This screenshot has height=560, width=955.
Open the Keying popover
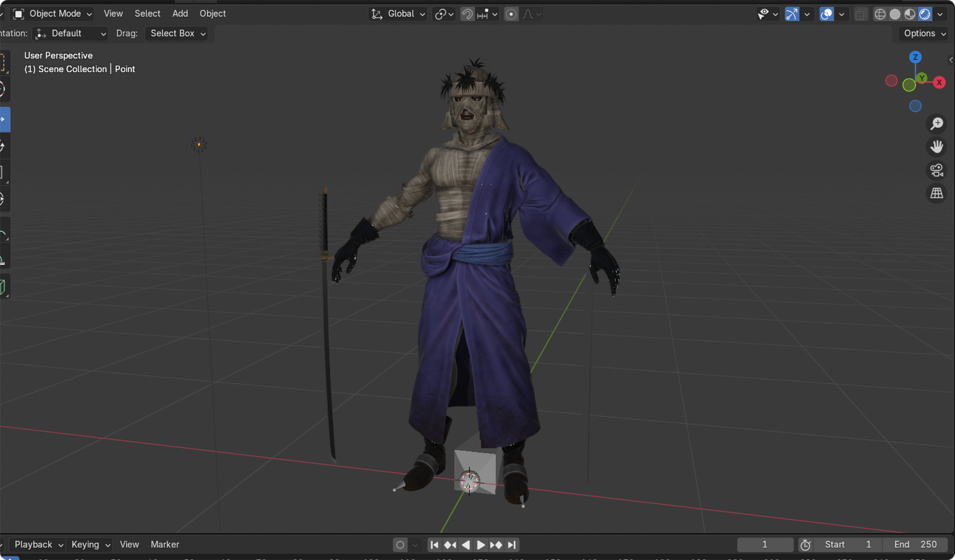tap(90, 545)
